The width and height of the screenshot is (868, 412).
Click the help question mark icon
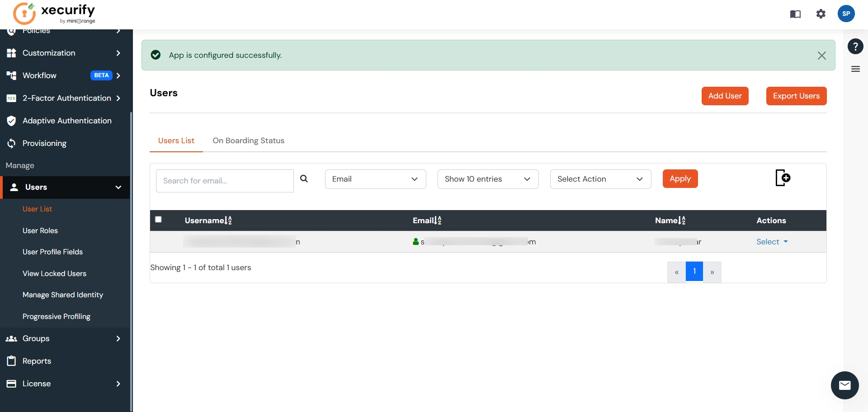(855, 46)
